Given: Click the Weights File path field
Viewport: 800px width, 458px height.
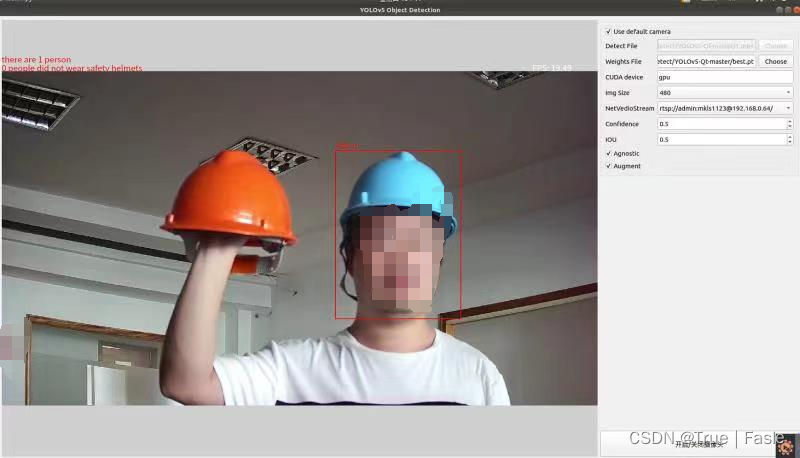Looking at the screenshot, I should (706, 61).
